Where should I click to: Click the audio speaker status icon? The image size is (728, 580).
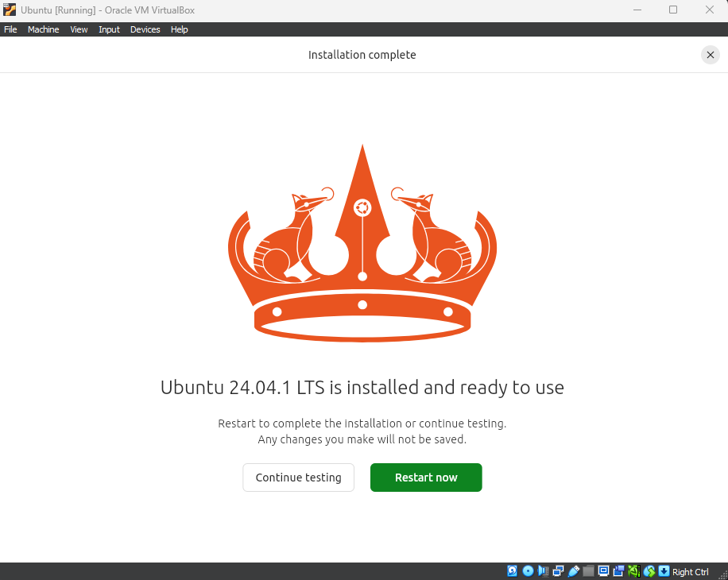[543, 571]
